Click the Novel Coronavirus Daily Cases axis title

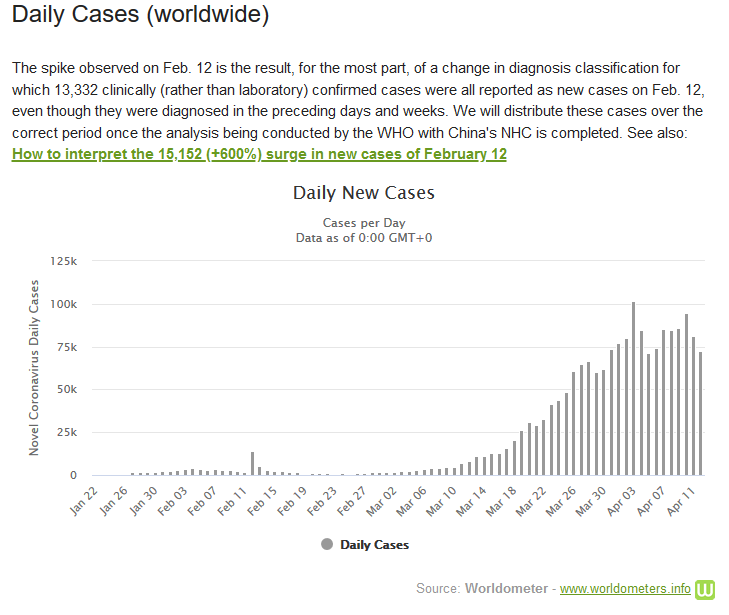coord(34,369)
